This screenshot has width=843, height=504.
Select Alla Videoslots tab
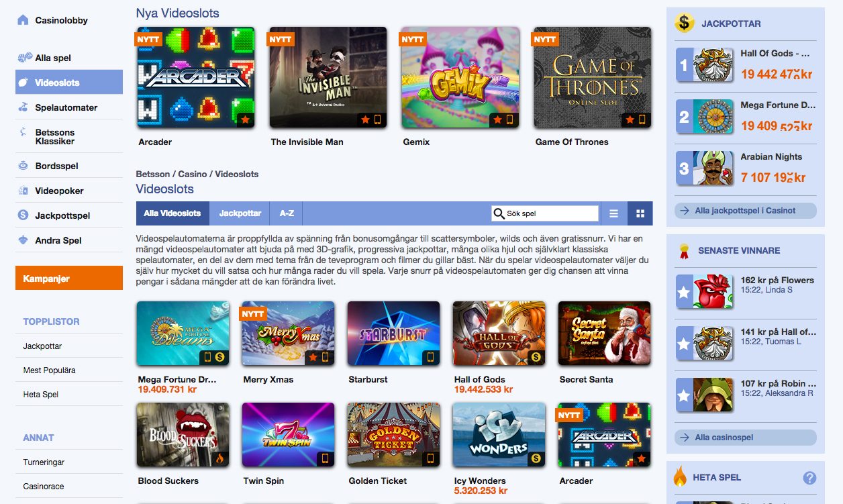(x=172, y=213)
